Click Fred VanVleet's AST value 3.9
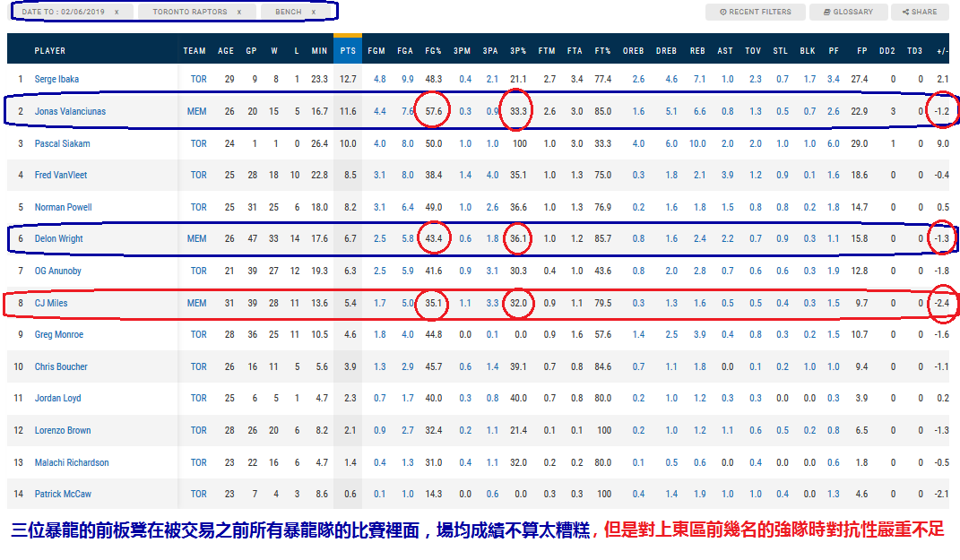Image resolution: width=960 pixels, height=560 pixels. [727, 175]
